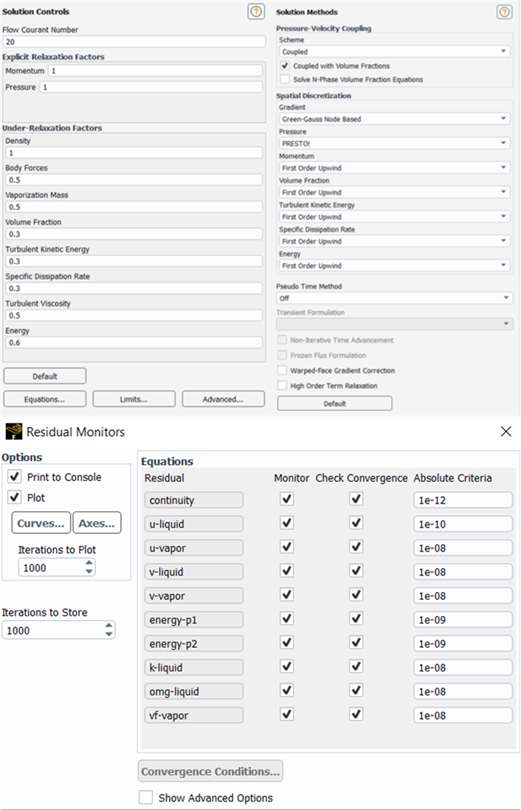This screenshot has height=810, width=521.
Task: Click the Curves... button
Action: (41, 523)
